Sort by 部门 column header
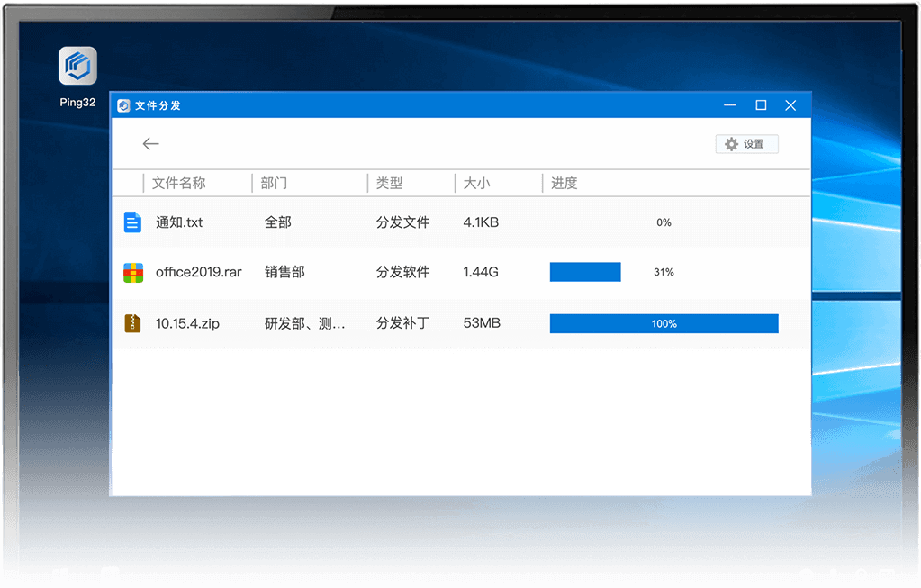 [274, 184]
